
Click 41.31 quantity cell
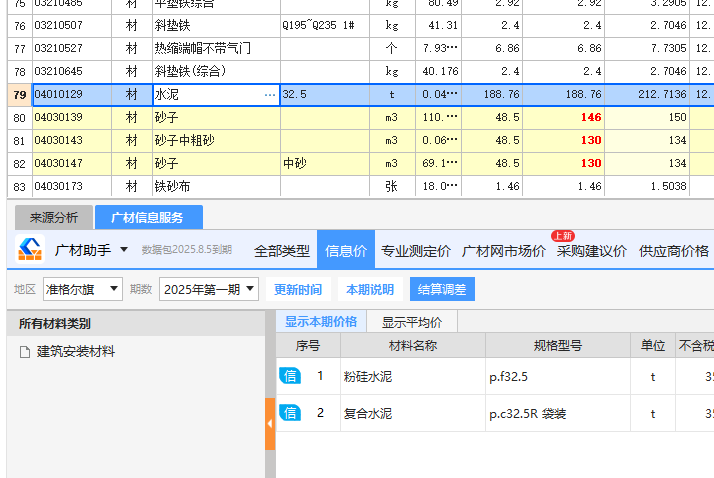(439, 25)
